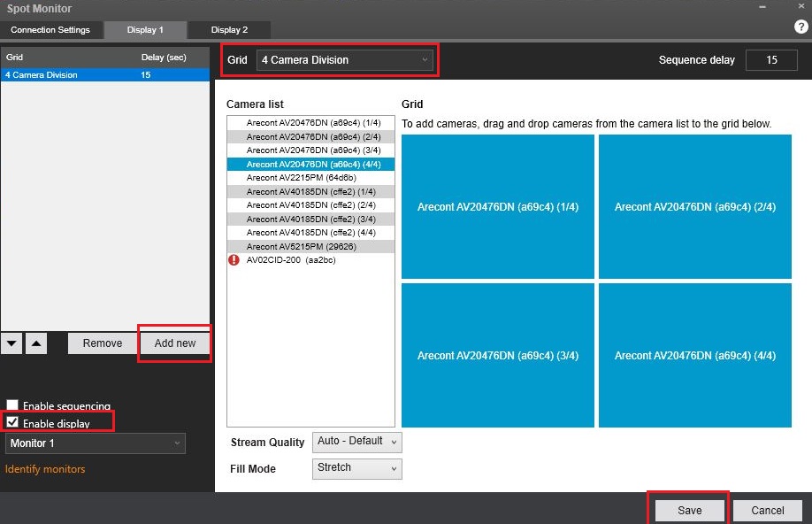Open the Monitor 1 dropdown
The image size is (812, 524).
coord(96,443)
